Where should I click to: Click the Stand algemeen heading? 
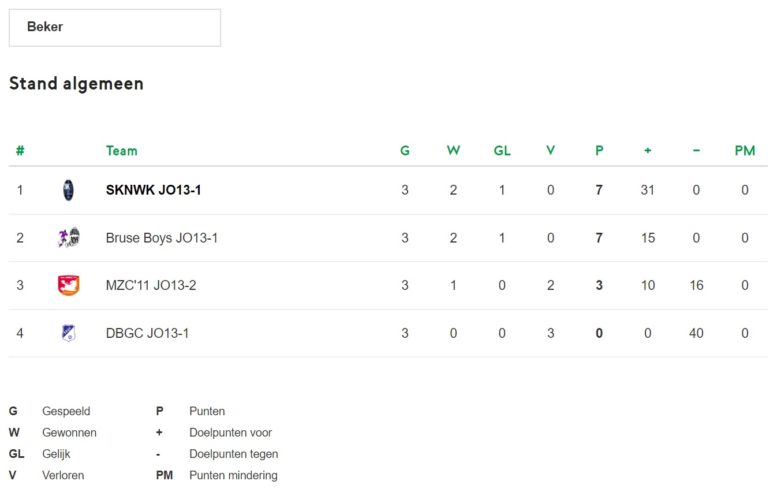(76, 84)
